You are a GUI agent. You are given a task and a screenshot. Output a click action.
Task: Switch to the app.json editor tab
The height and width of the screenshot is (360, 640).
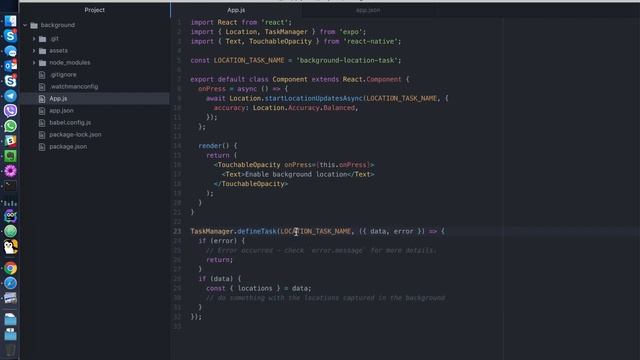tap(368, 10)
